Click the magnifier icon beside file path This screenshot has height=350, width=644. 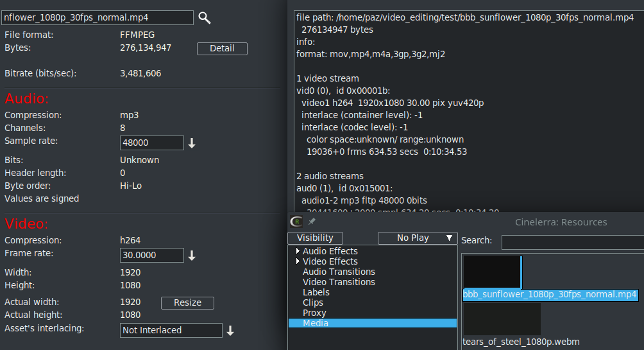[x=205, y=18]
